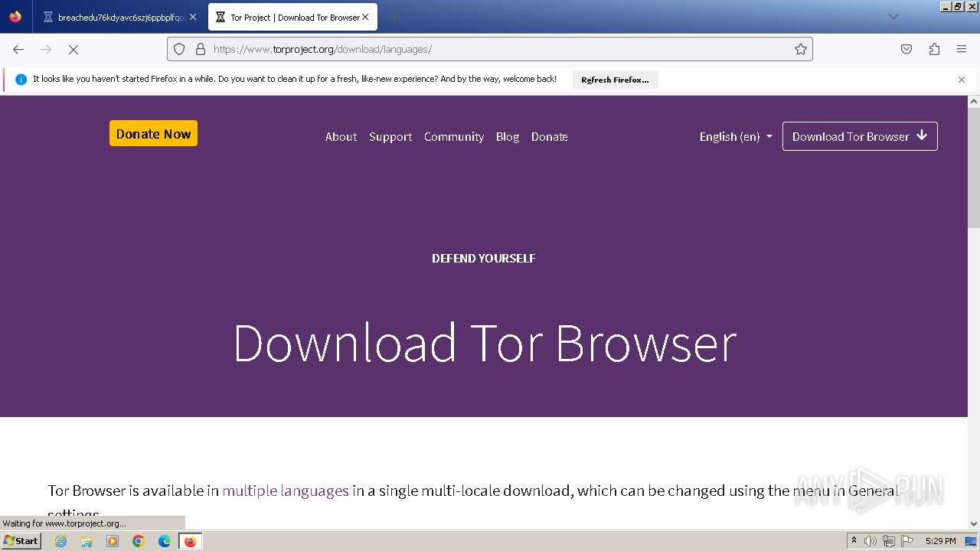
Task: Open File Explorer from the taskbar
Action: [87, 541]
